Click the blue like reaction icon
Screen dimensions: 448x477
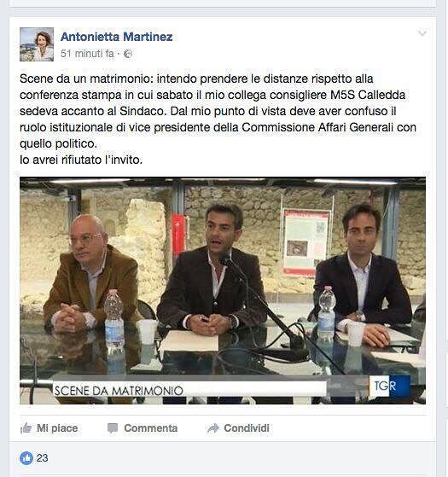pyautogui.click(x=26, y=458)
